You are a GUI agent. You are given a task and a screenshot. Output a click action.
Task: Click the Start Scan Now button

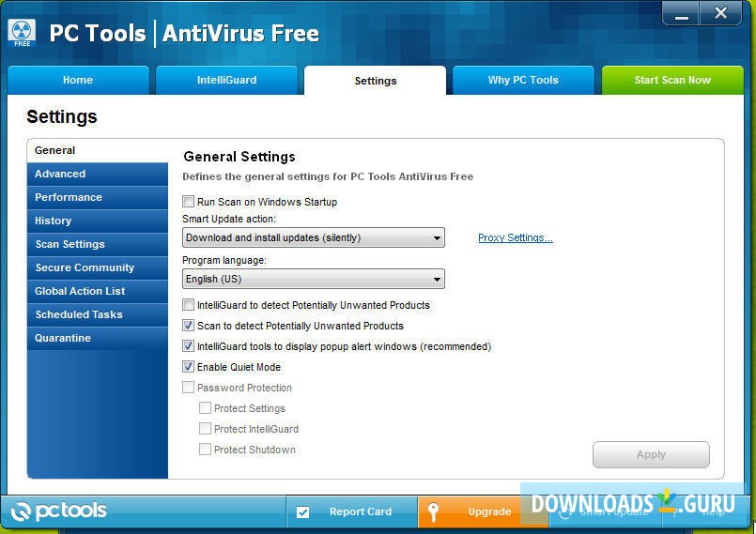[x=672, y=80]
